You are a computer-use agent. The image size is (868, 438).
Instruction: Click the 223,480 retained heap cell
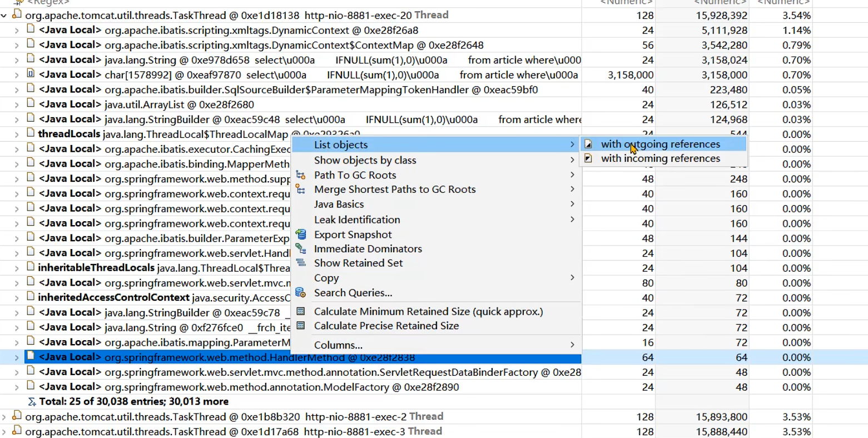pyautogui.click(x=729, y=90)
